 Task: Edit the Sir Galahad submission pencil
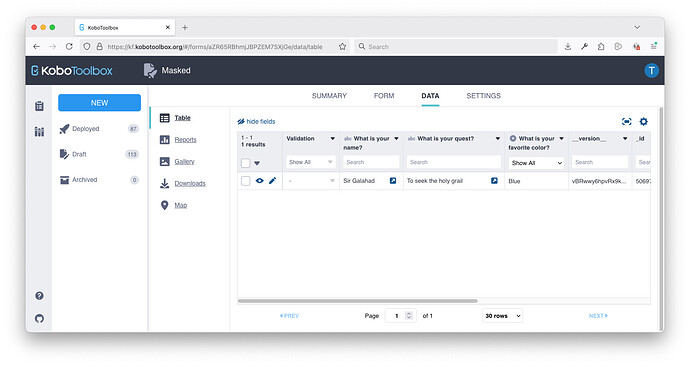(x=272, y=181)
